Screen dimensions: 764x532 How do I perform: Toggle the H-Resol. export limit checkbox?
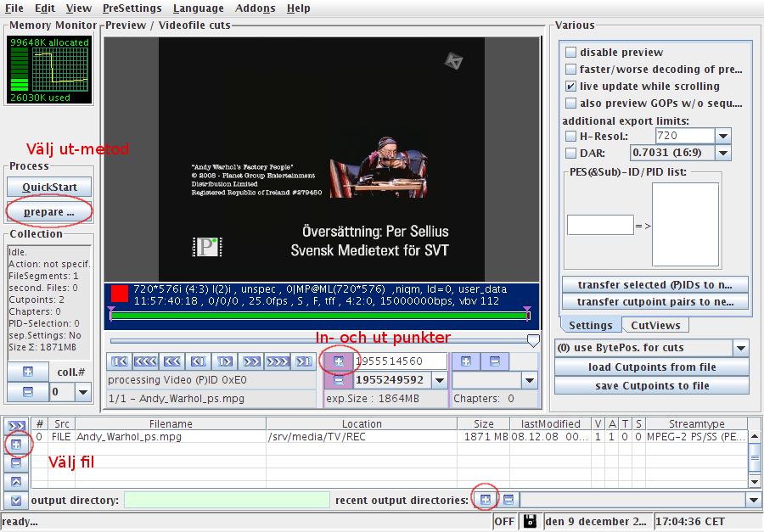click(x=571, y=137)
